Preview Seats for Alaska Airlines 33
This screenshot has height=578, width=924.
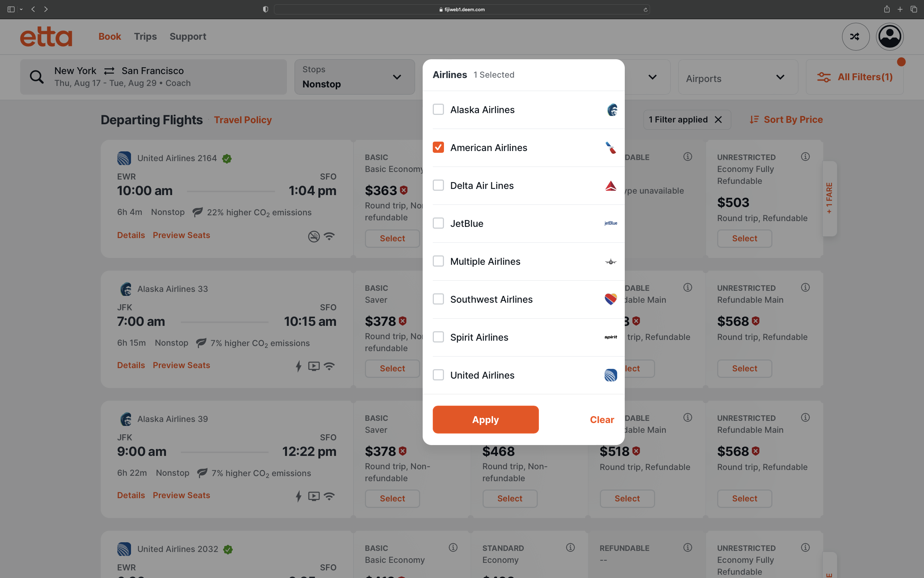pyautogui.click(x=181, y=365)
